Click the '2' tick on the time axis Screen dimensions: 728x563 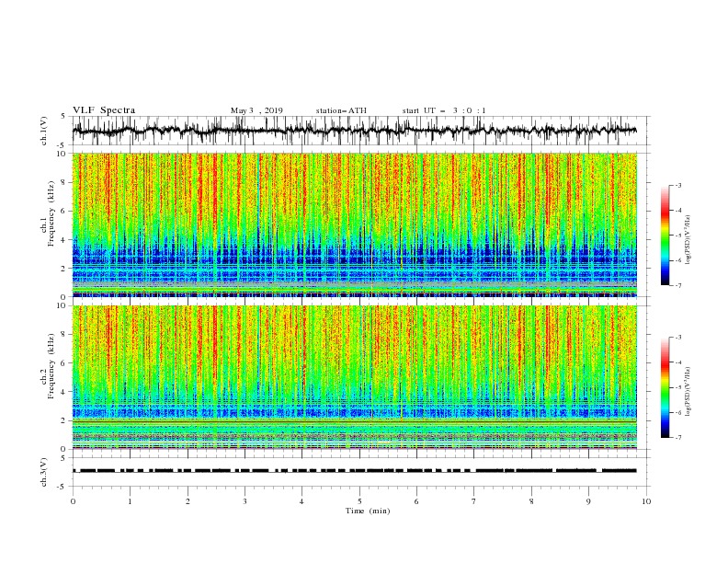(x=188, y=501)
